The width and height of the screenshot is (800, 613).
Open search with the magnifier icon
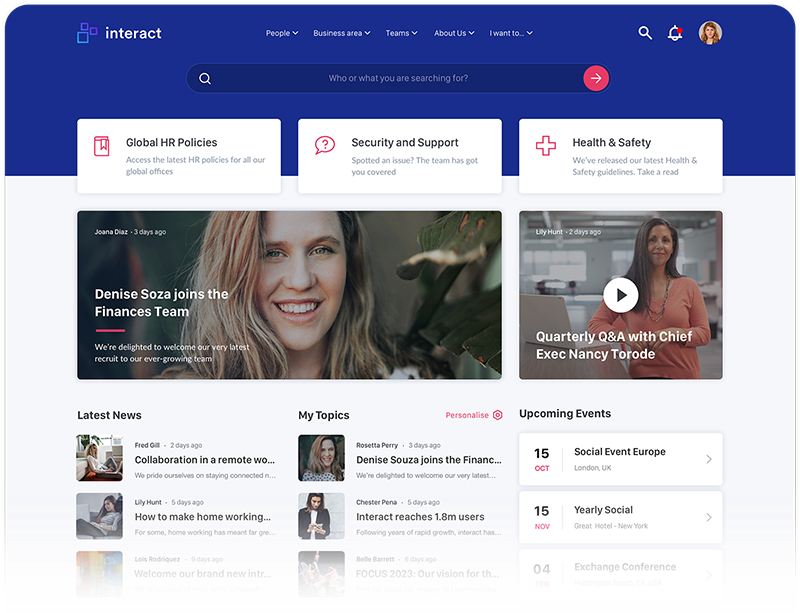coord(645,33)
